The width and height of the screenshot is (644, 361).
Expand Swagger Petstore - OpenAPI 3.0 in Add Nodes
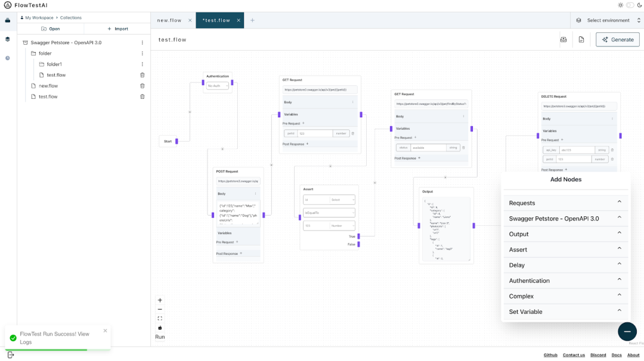(565, 219)
